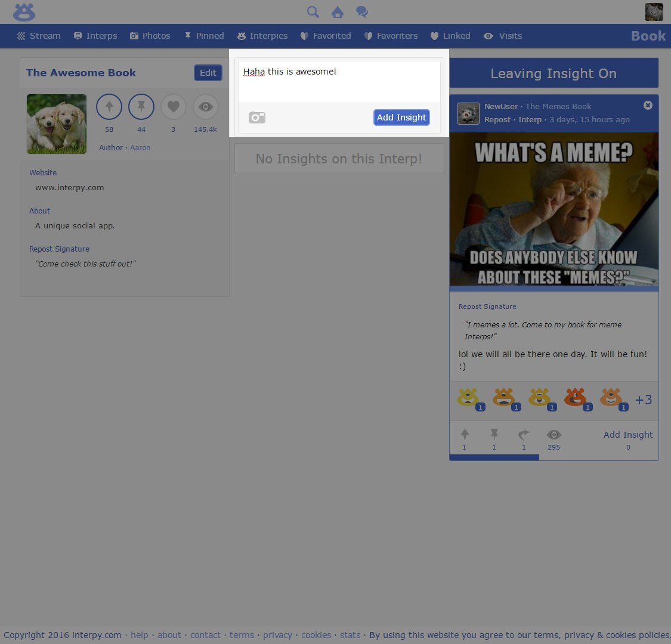Open the help footer link
The height and width of the screenshot is (644, 671).
[x=139, y=635]
